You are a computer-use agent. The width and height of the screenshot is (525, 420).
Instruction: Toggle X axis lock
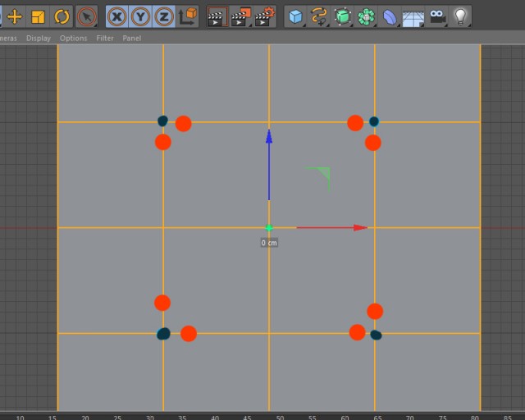click(117, 16)
